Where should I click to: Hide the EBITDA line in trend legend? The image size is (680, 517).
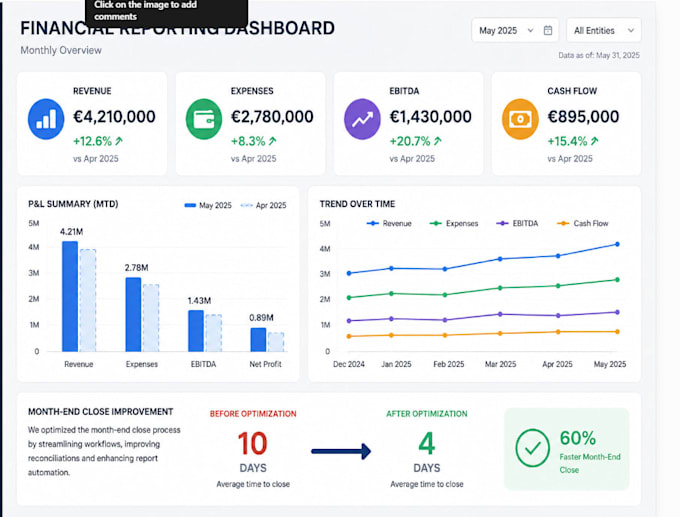tap(517, 223)
